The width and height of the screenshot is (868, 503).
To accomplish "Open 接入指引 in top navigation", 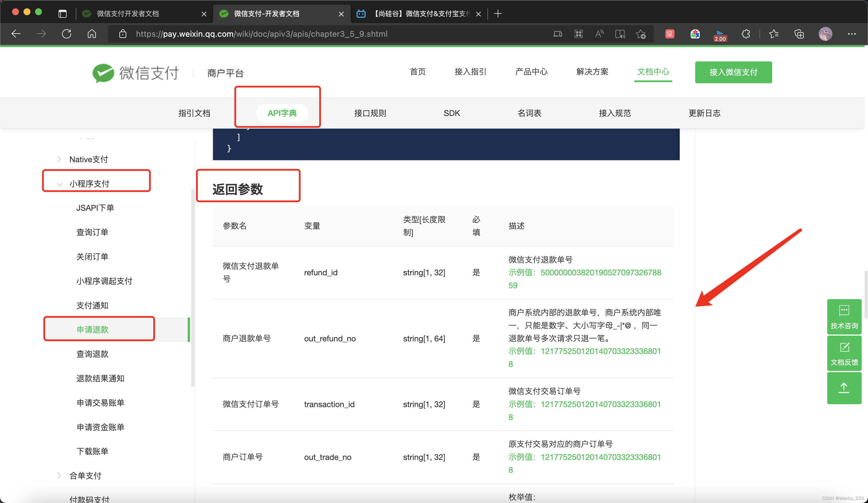I will tap(470, 72).
